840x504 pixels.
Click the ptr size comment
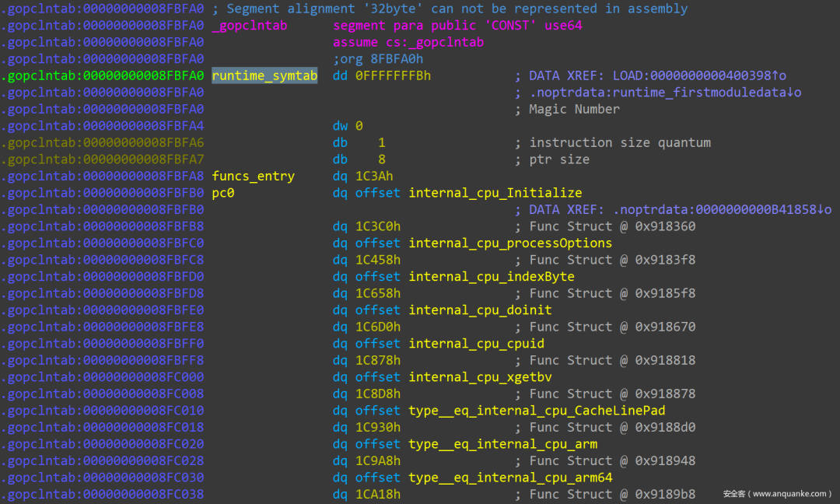point(559,159)
